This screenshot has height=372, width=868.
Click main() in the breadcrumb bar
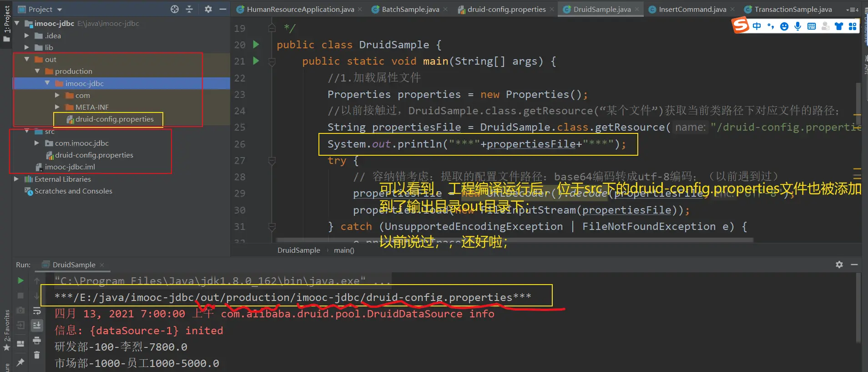click(343, 250)
